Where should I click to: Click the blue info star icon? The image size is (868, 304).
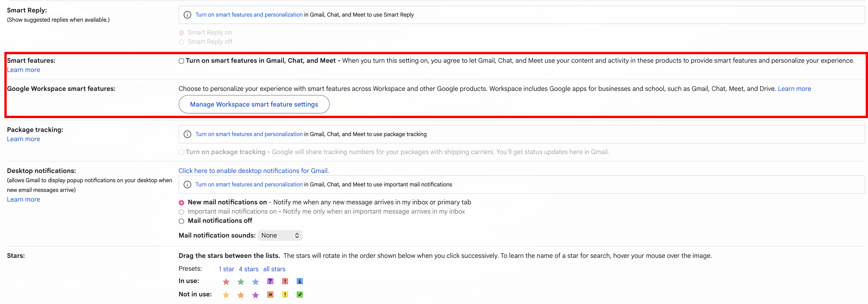(x=300, y=281)
